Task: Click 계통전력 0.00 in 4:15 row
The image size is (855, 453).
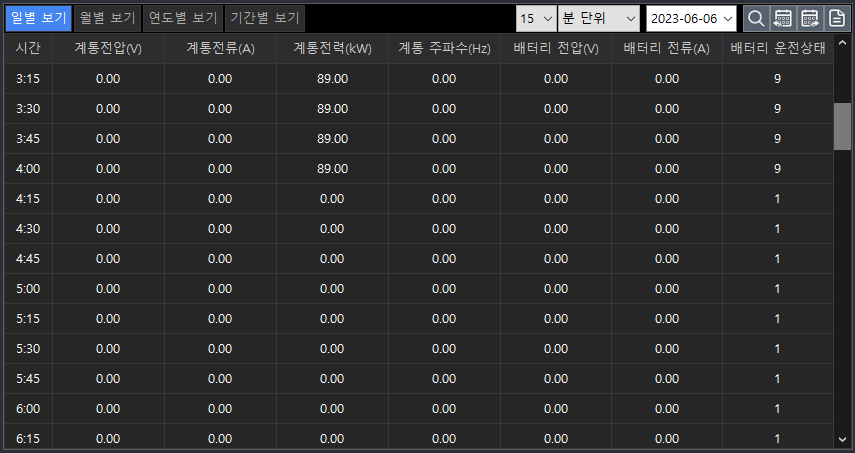Action: pyautogui.click(x=332, y=198)
